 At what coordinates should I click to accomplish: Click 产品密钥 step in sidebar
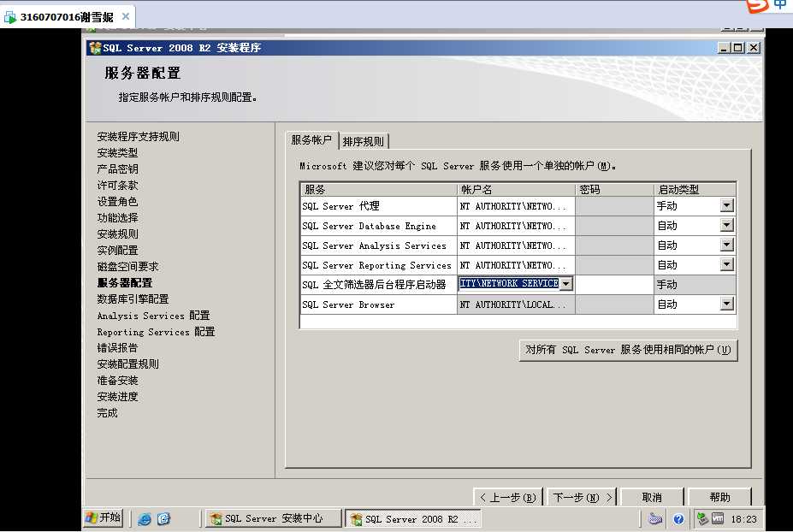coord(117,168)
